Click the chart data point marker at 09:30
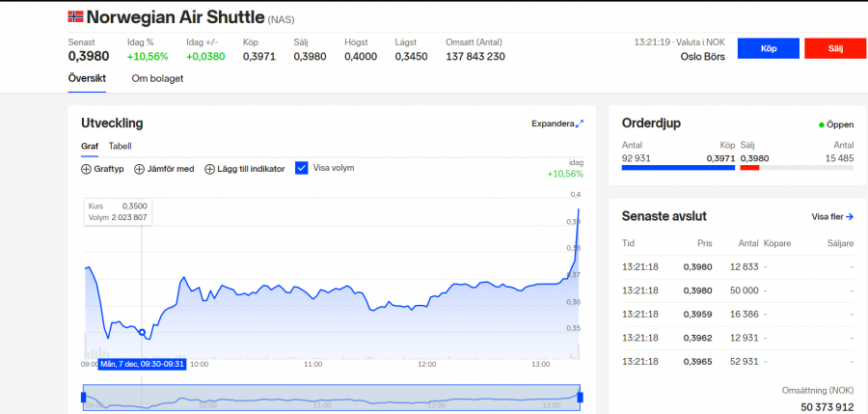The image size is (868, 414). coord(143,333)
